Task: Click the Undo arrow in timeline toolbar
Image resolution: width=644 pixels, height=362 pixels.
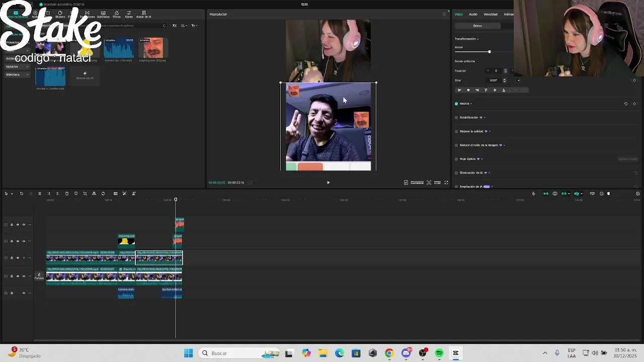Action: click(x=21, y=194)
